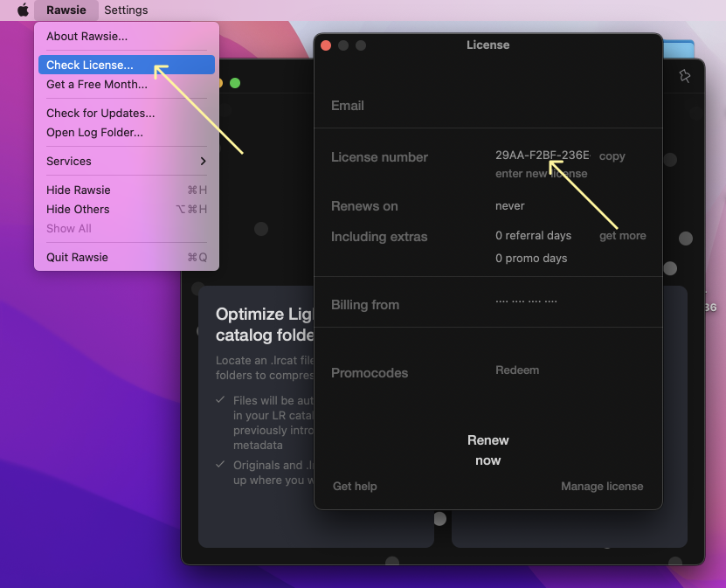The width and height of the screenshot is (726, 588).
Task: Select Open Log Folder...
Action: click(127, 133)
